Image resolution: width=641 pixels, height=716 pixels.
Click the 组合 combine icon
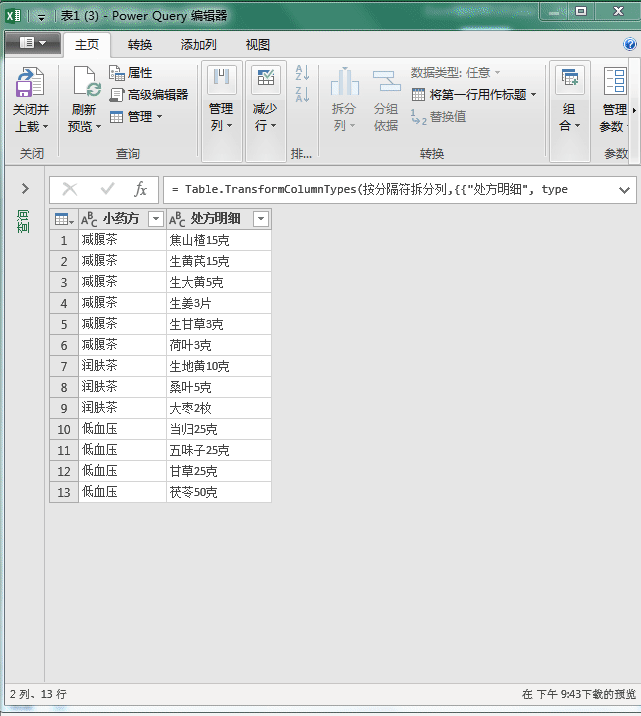pos(570,79)
